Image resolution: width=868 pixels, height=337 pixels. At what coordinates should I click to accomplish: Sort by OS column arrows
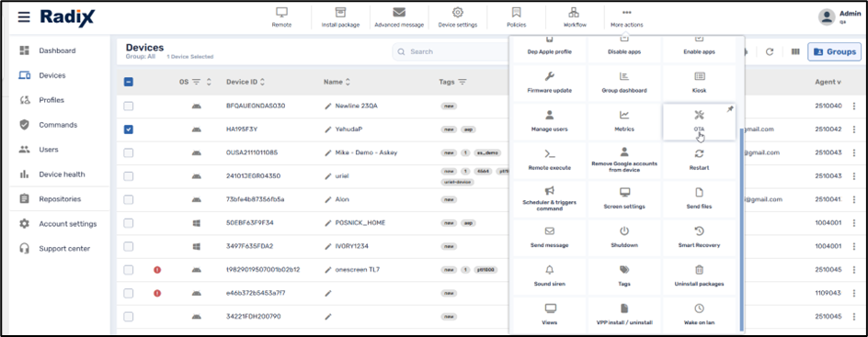[x=209, y=82]
